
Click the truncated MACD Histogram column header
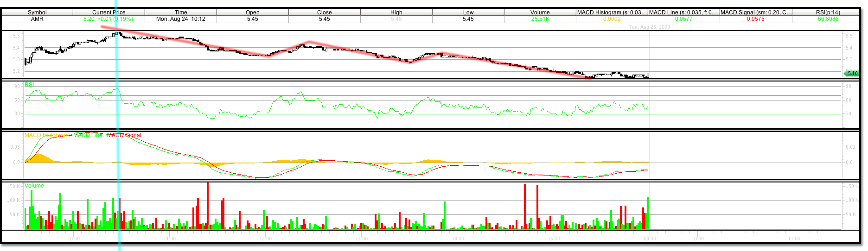[612, 13]
